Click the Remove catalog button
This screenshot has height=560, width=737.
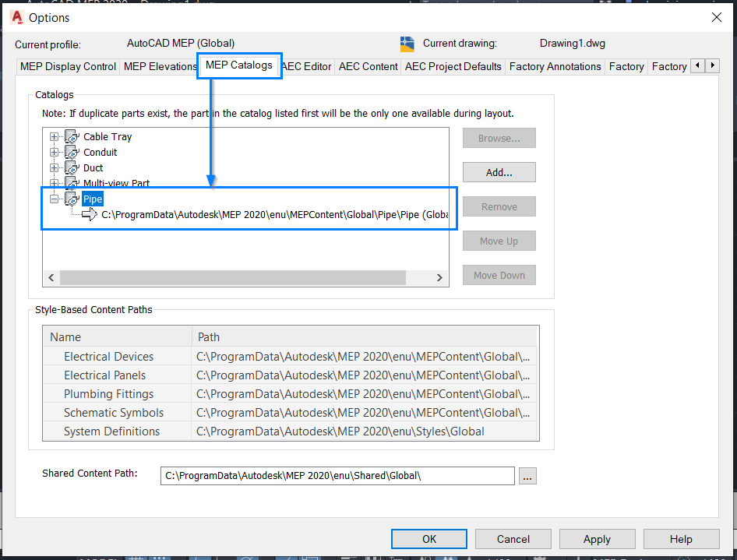pyautogui.click(x=499, y=206)
